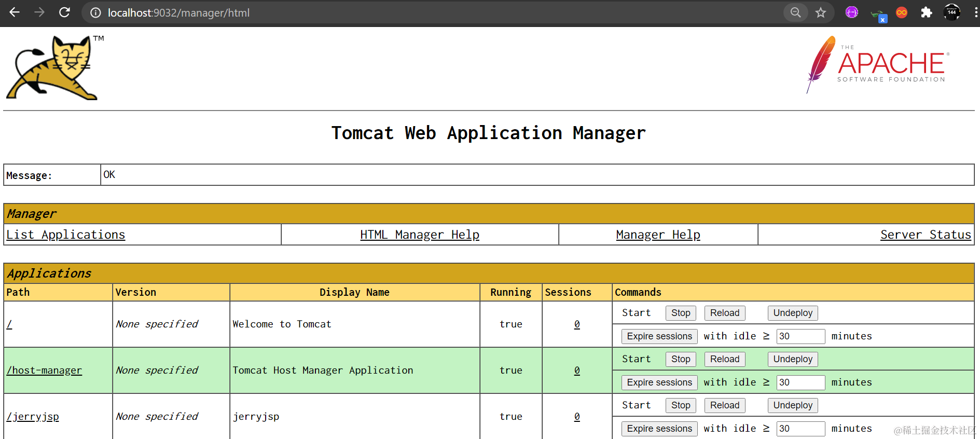Open the browser three-dot menu
The width and height of the screenshot is (980, 439).
pos(976,12)
